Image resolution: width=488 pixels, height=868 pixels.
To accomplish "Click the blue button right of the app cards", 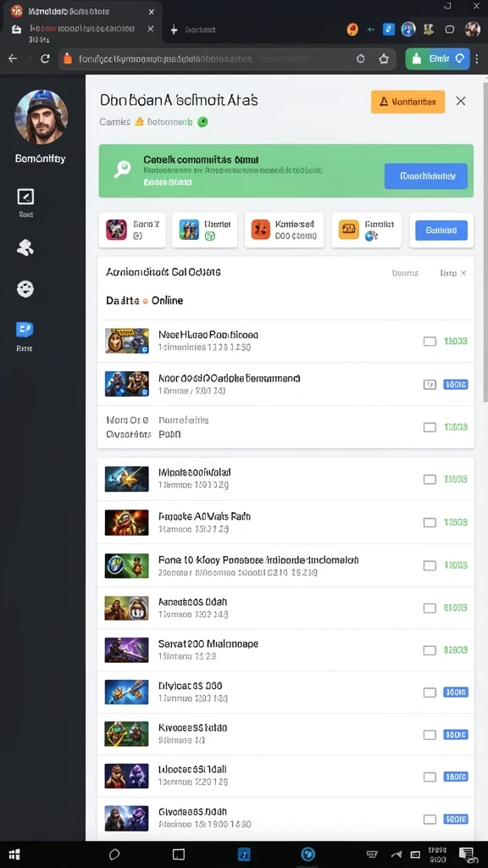I will point(441,230).
